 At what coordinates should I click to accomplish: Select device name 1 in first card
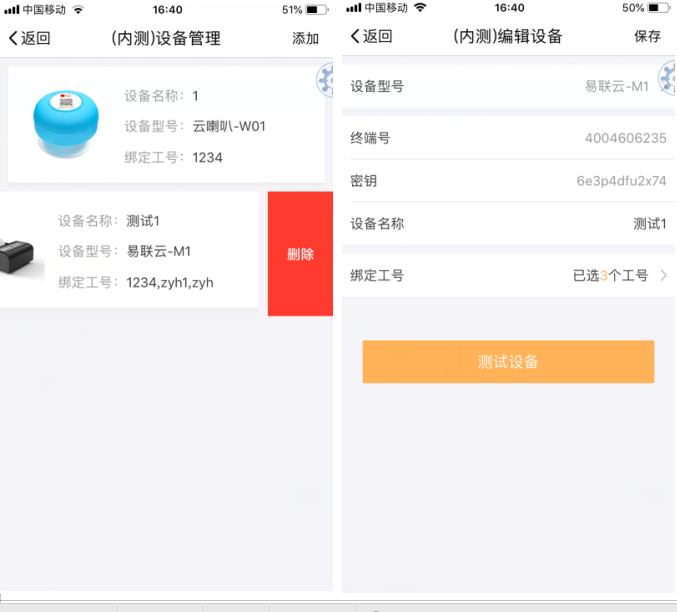tap(195, 96)
